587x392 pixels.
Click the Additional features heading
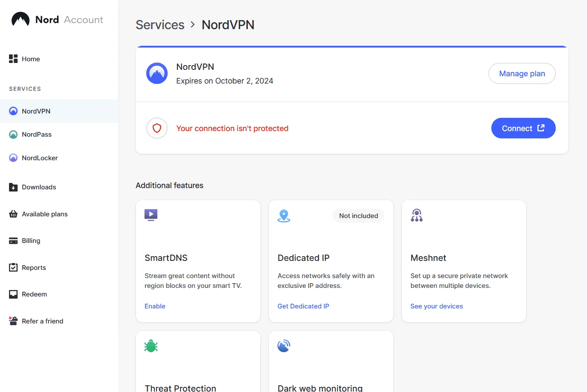(169, 186)
